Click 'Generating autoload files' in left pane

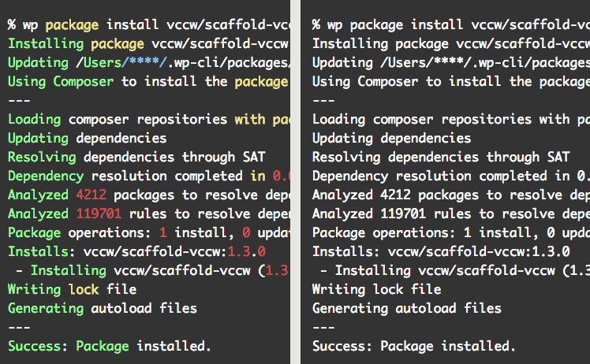(103, 308)
